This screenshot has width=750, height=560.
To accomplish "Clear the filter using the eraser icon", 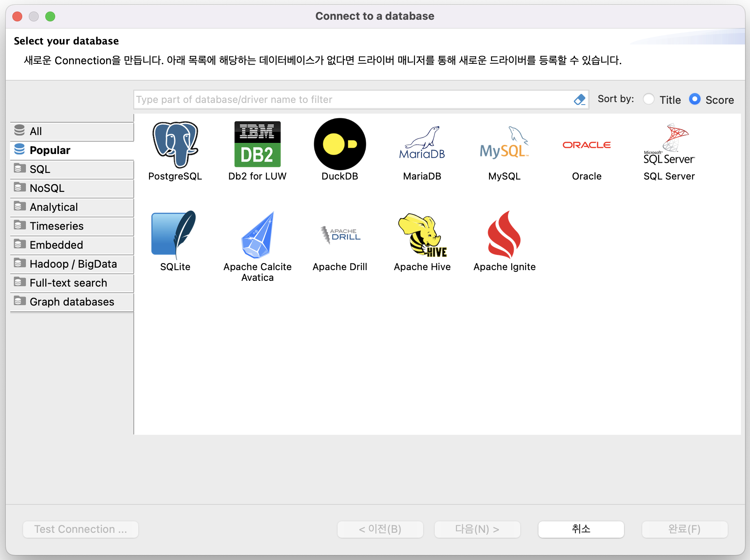I will tap(580, 99).
